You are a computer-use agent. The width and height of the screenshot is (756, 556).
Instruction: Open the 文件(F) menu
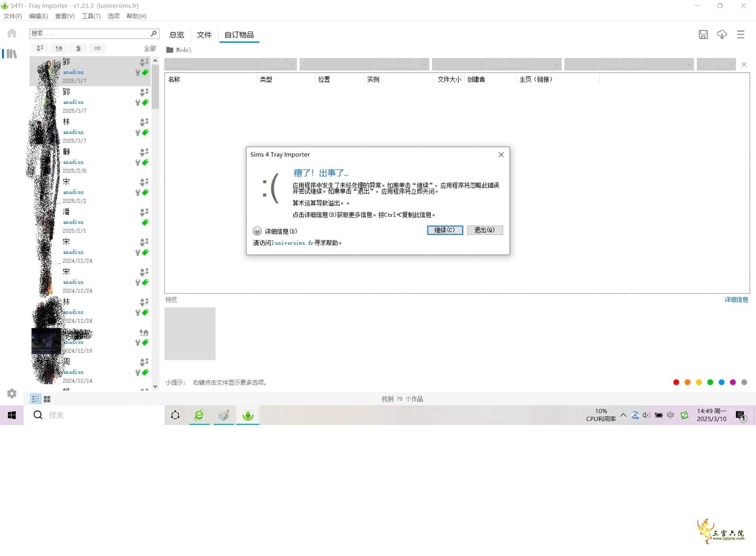click(13, 16)
